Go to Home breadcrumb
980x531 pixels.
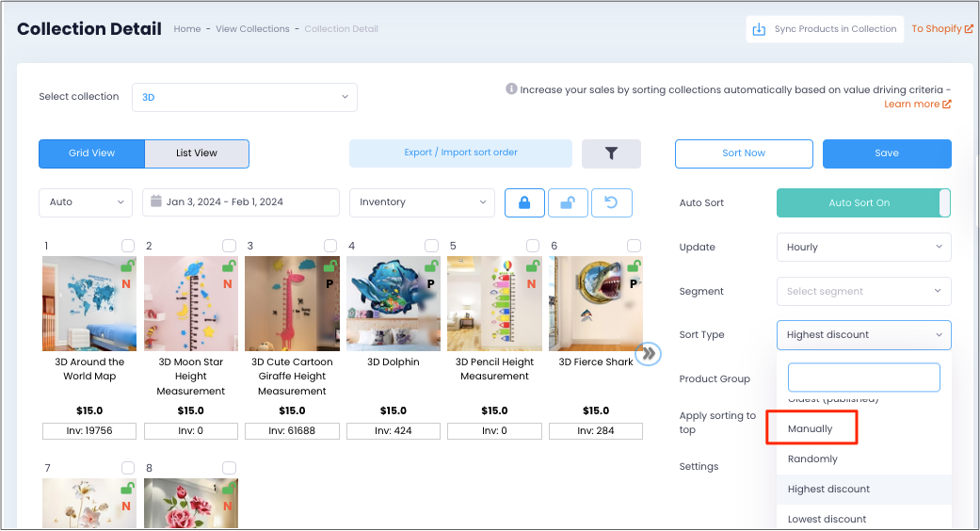click(187, 29)
